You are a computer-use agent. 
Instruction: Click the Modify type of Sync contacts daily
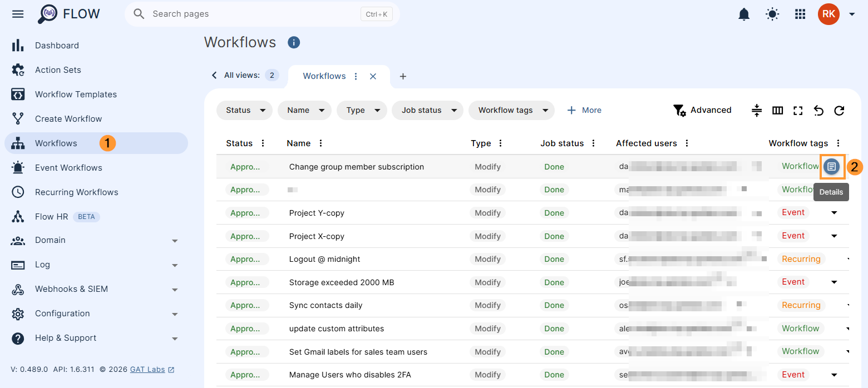pyautogui.click(x=487, y=305)
